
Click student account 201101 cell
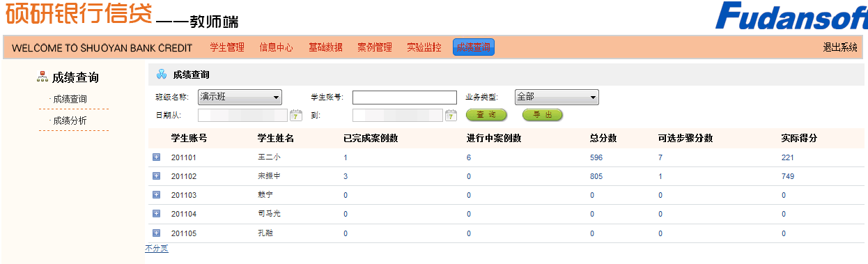184,157
